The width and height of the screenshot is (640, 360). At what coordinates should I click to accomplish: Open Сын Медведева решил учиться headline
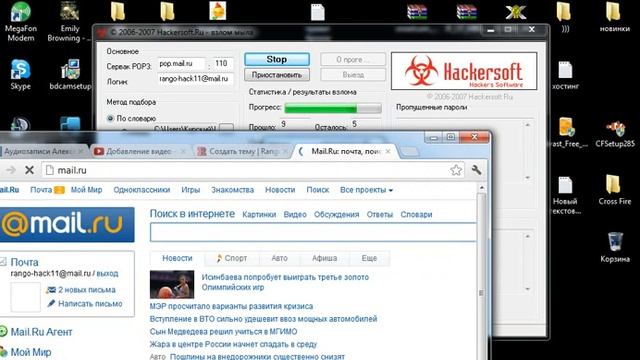point(223,331)
